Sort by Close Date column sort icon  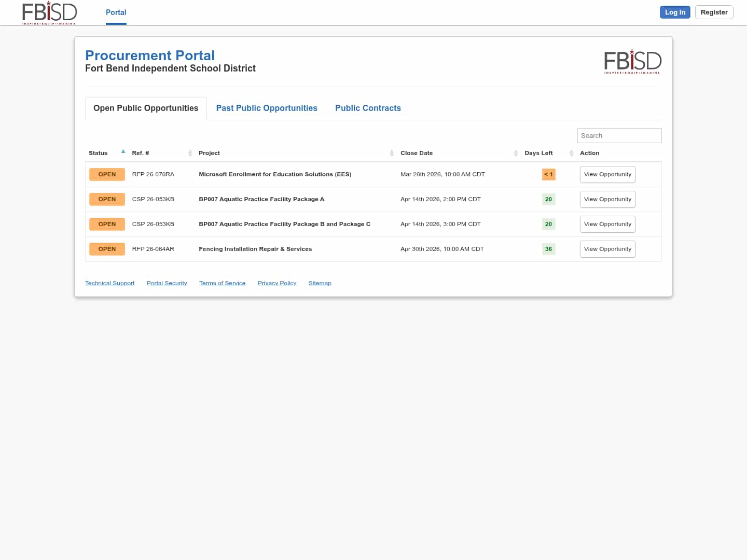point(516,153)
